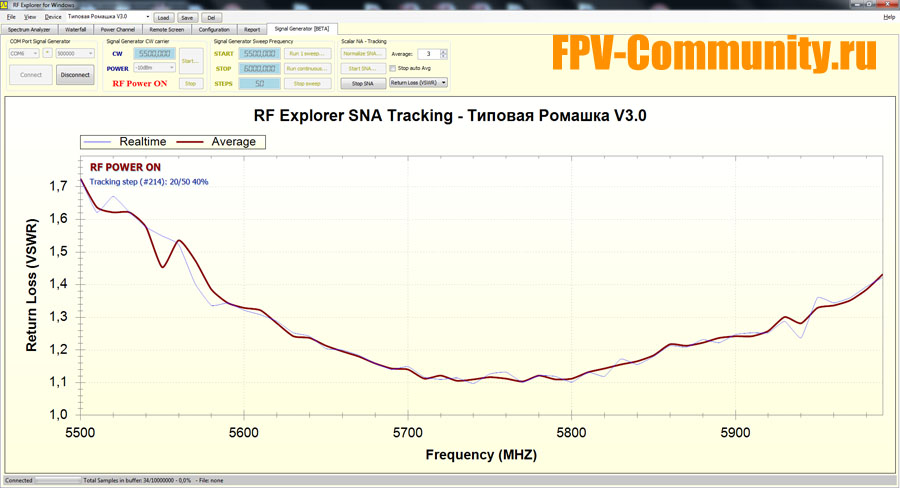Click the Average legend entry
This screenshot has height=488, width=900.
(x=216, y=142)
